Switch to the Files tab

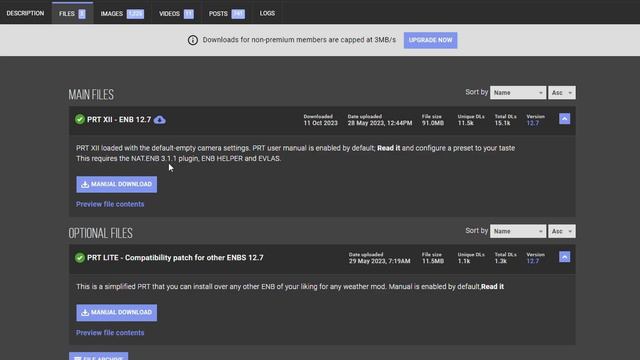coord(72,13)
